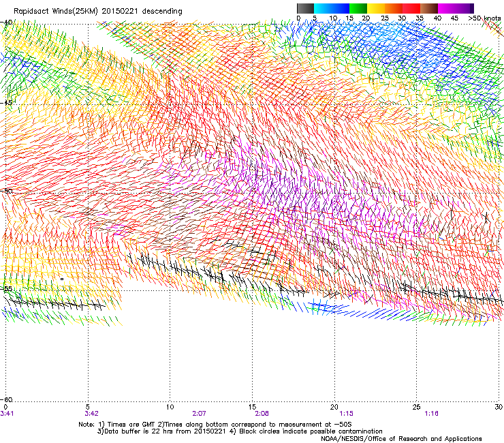Click the yellow 20-25 knots legend swatch

tap(376, 8)
